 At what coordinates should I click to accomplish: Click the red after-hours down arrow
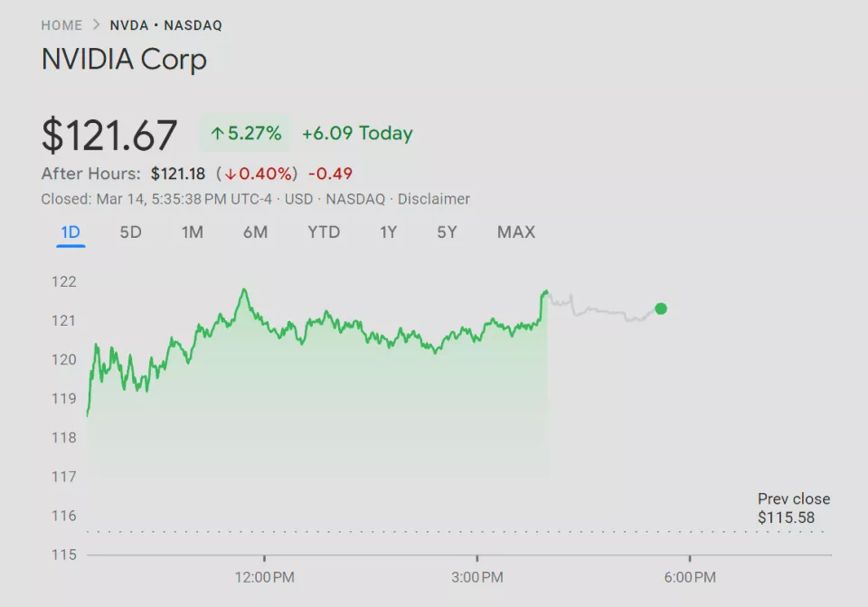231,174
